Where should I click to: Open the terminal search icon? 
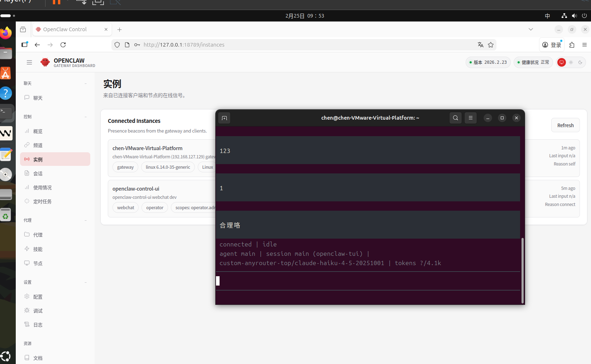[x=456, y=118]
